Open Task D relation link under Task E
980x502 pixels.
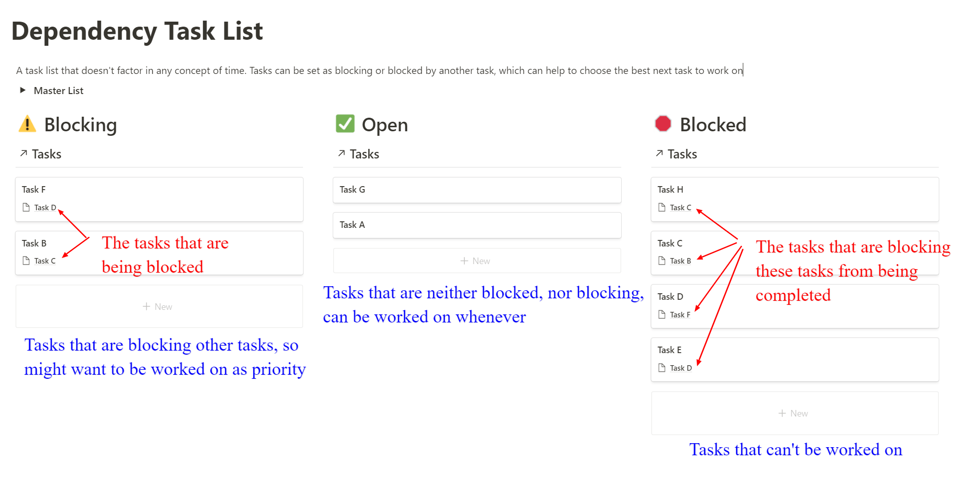[x=681, y=368]
